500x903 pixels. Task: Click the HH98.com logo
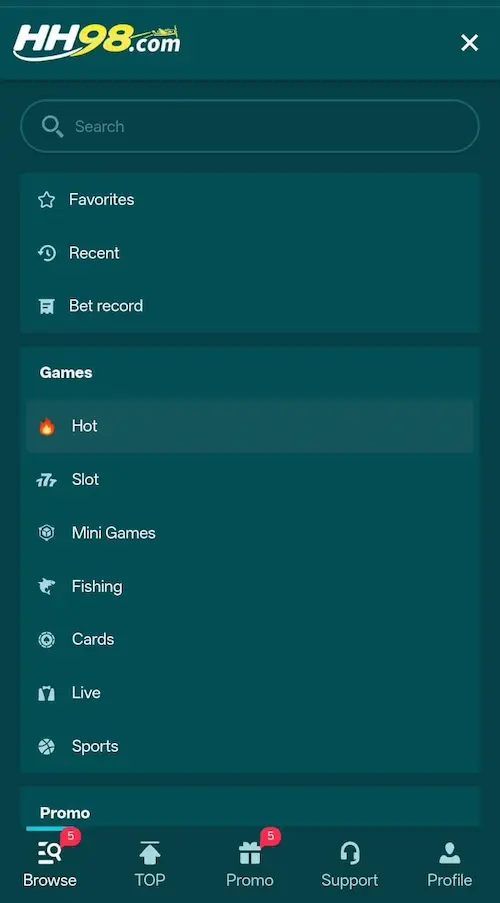coord(97,41)
